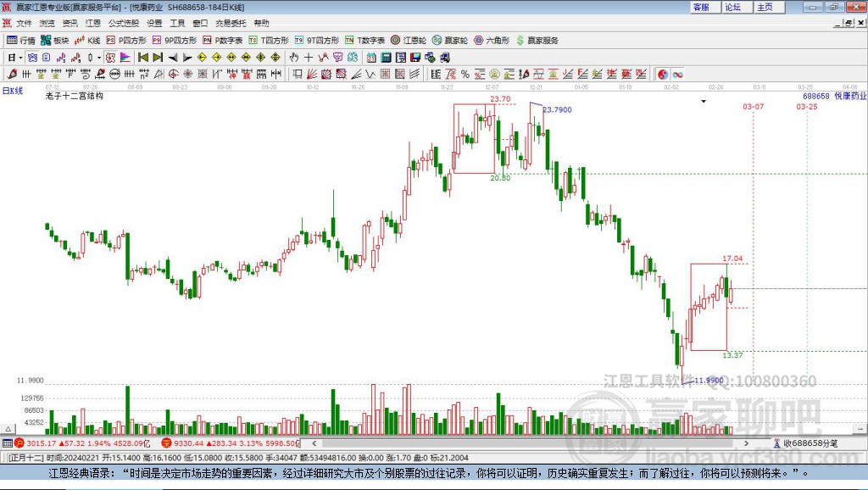Select the hand pan tool

pyautogui.click(x=294, y=58)
